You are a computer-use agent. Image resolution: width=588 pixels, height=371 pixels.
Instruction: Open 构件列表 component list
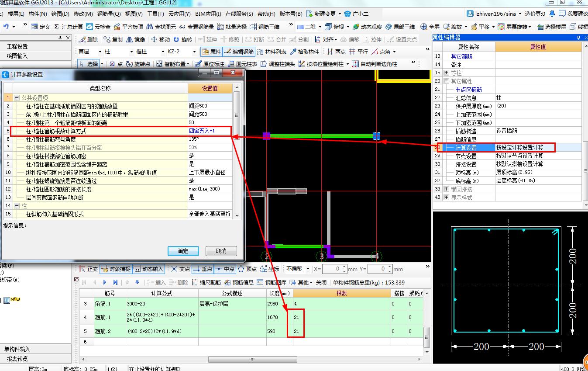point(272,52)
